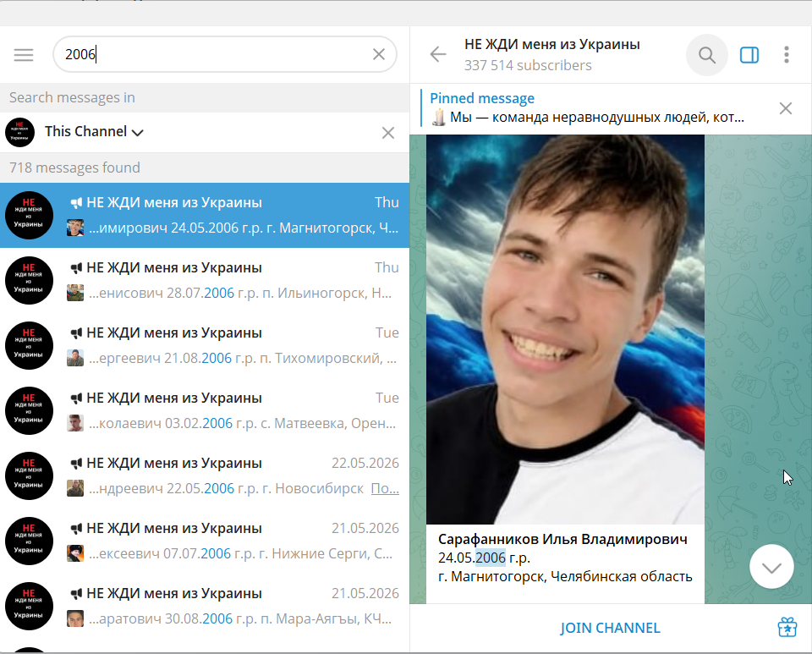
Task: Open the gift icon beside Join Channel
Action: (787, 627)
